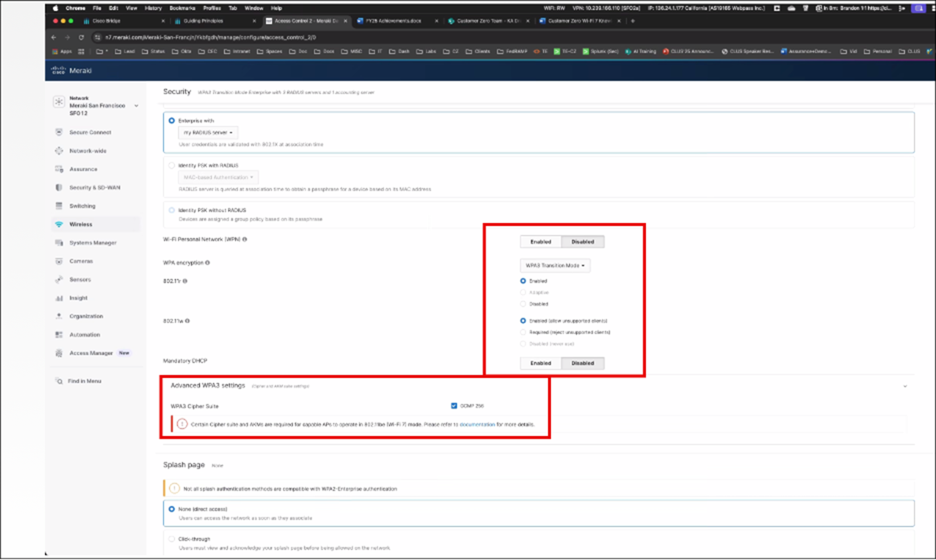Click the info icon beside 802.11w
This screenshot has width=936, height=560.
(188, 321)
